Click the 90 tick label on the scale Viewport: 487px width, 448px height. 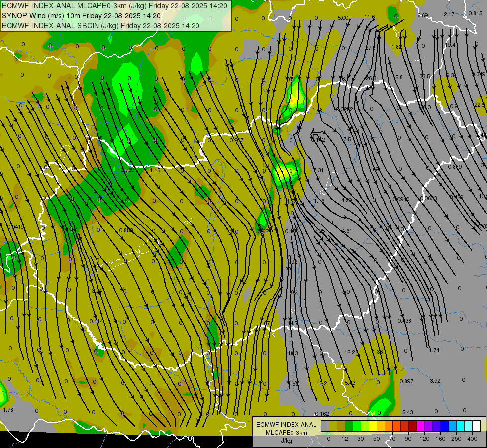click(408, 439)
